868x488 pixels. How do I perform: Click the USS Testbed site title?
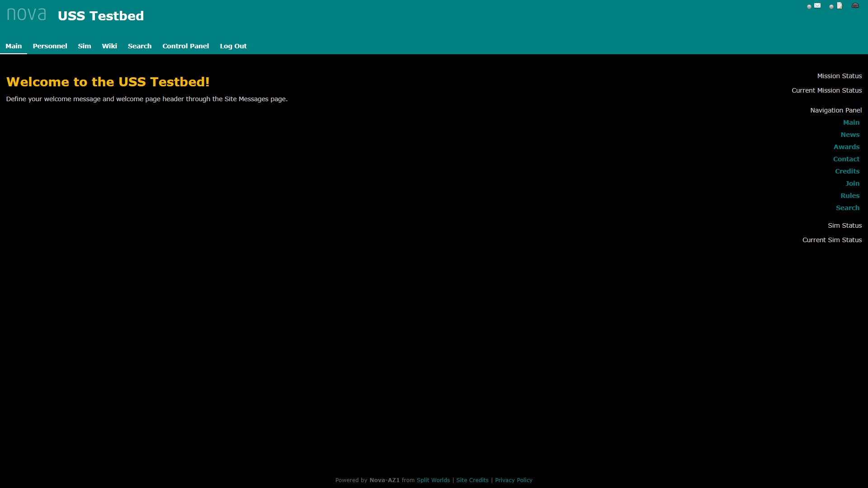coord(101,16)
